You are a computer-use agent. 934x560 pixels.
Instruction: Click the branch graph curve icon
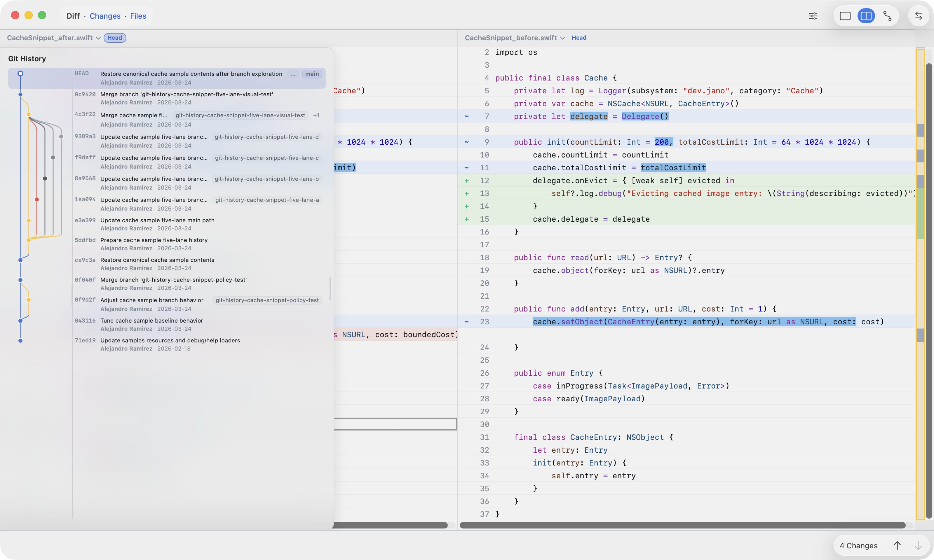[888, 16]
